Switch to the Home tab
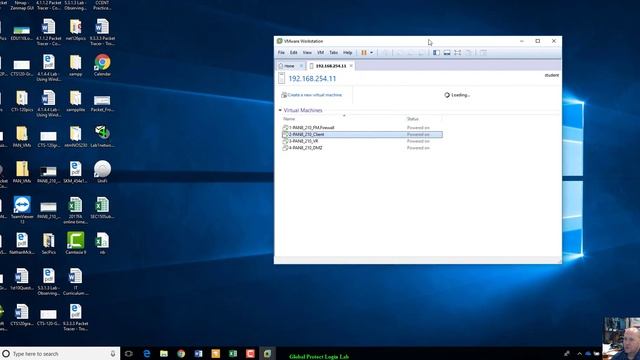The height and width of the screenshot is (360, 640). click(289, 66)
